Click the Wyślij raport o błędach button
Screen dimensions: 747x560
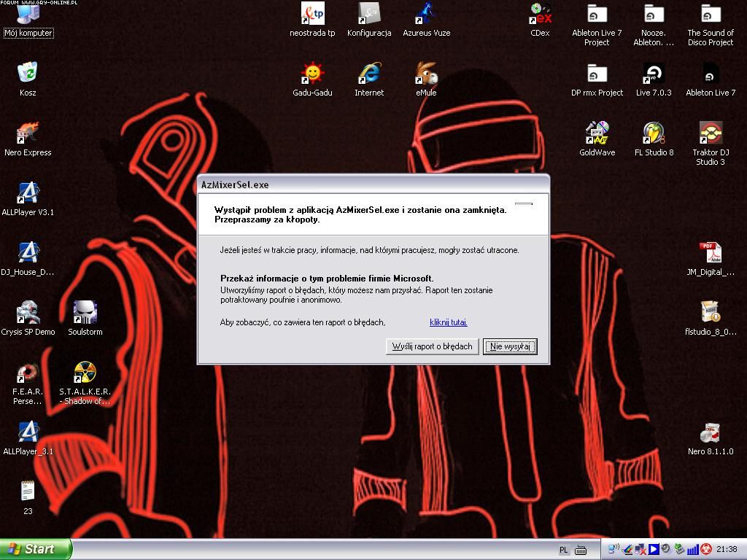[x=432, y=346]
